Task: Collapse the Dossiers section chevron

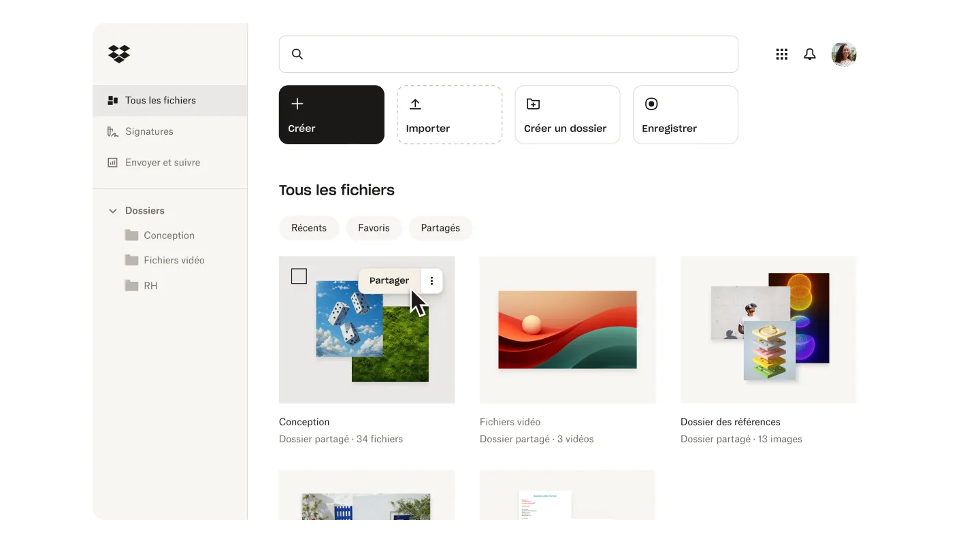Action: [113, 211]
